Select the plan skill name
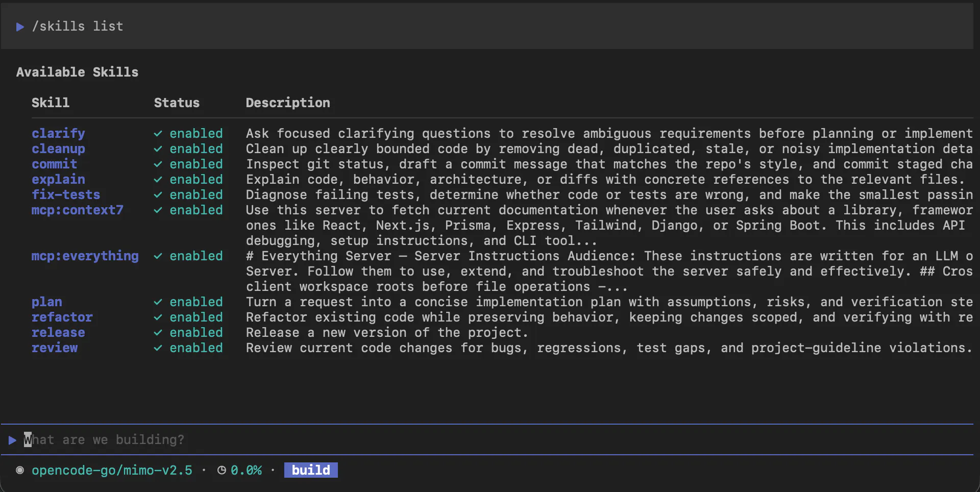 pos(47,302)
